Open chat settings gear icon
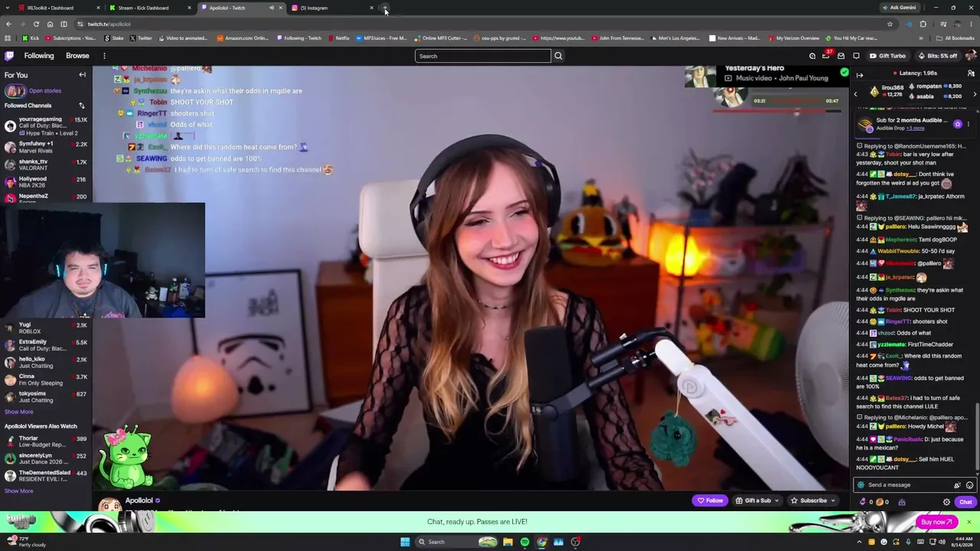 point(946,502)
